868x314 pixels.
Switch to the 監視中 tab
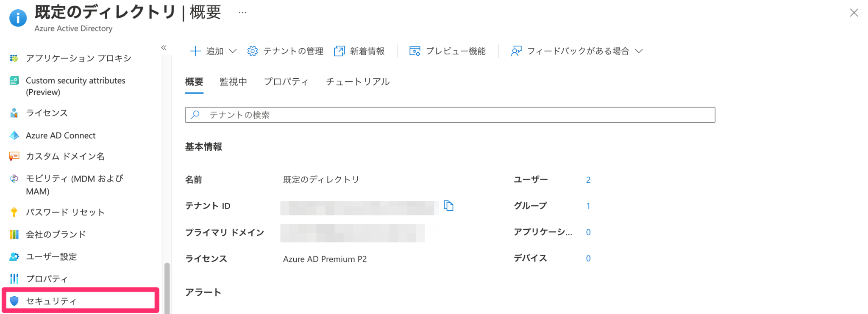point(234,82)
